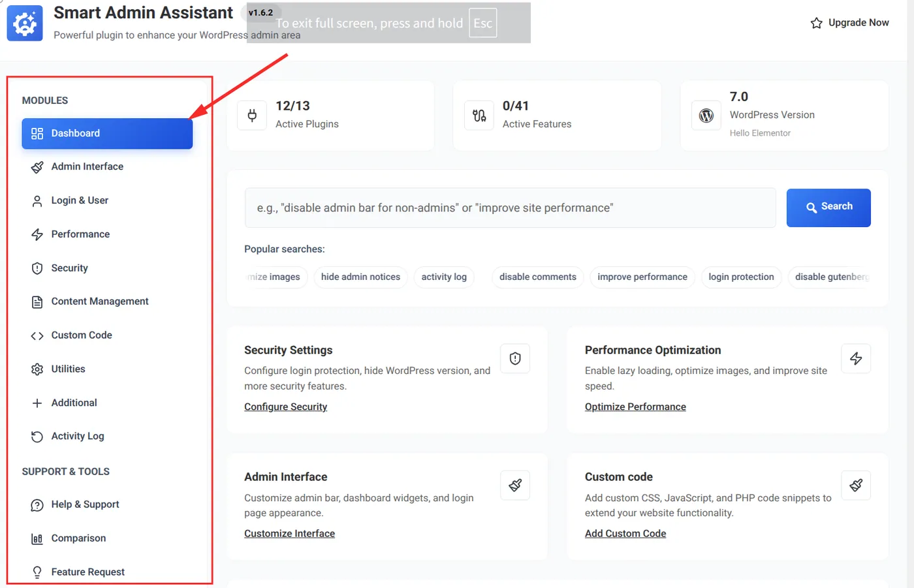Open the Security module
Viewport: 914px width, 588px height.
click(x=107, y=268)
